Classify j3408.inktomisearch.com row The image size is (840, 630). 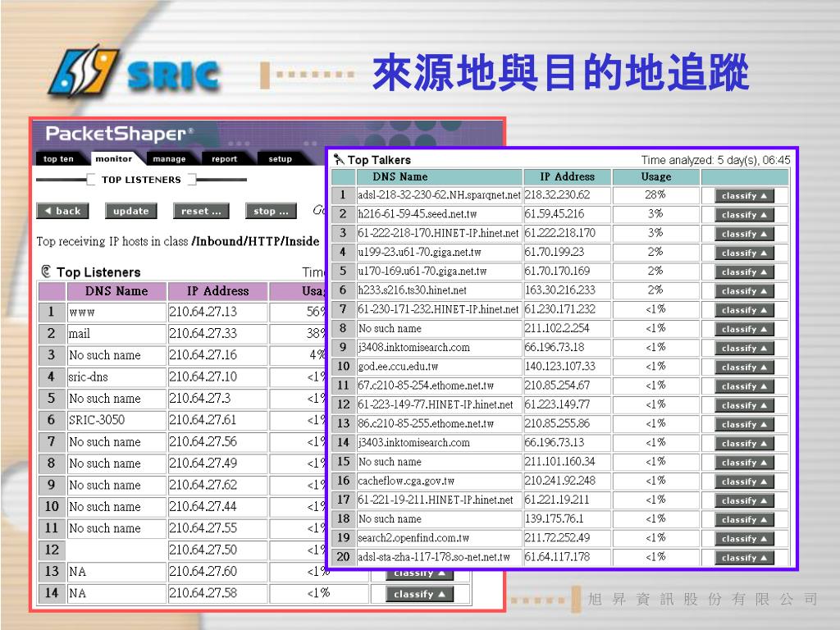point(744,348)
